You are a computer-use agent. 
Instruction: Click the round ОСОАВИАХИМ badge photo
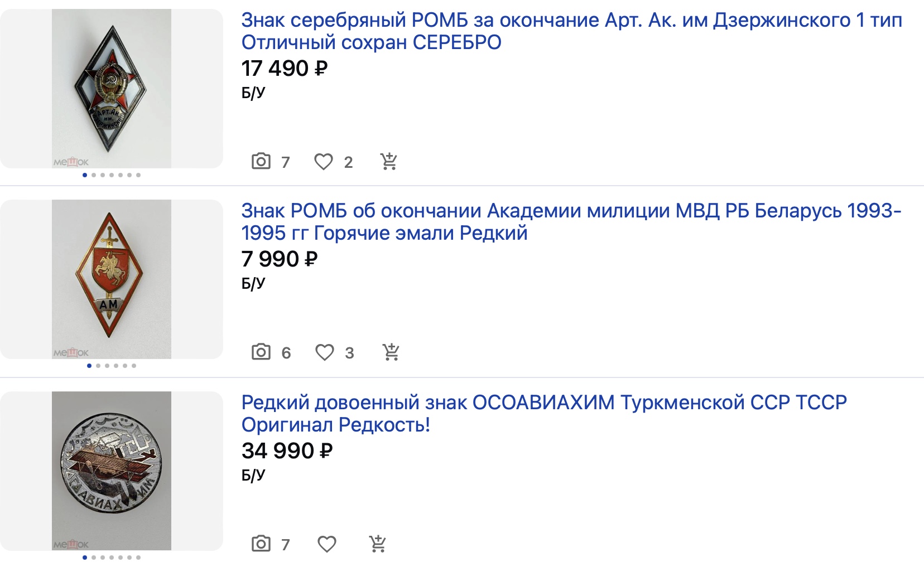(112, 471)
